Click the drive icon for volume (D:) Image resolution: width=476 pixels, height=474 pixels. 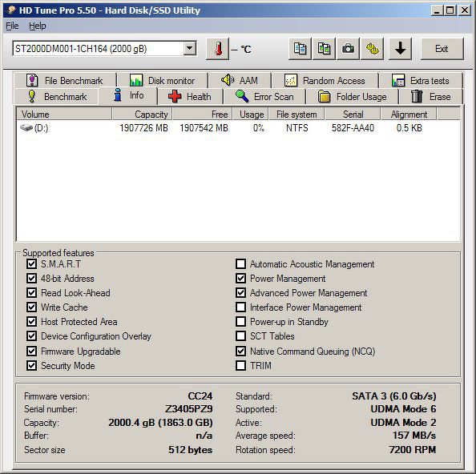(26, 127)
